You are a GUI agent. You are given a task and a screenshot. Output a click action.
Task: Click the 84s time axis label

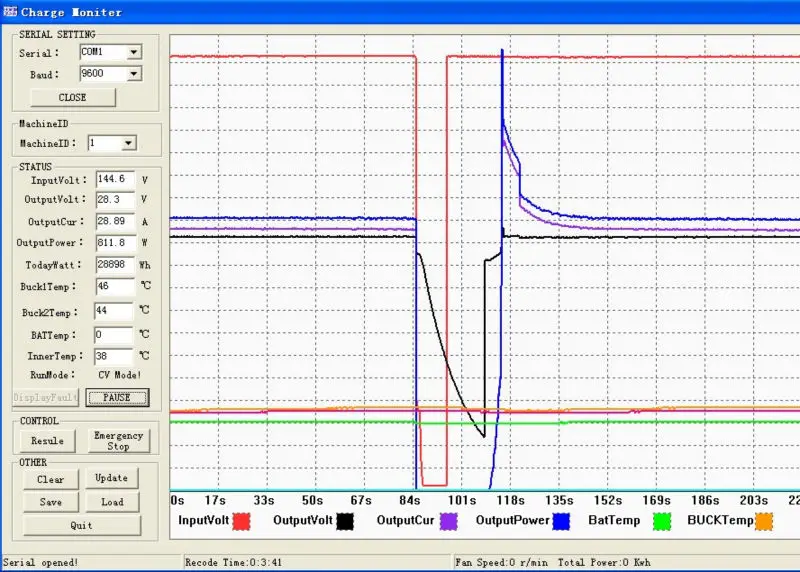pos(409,500)
